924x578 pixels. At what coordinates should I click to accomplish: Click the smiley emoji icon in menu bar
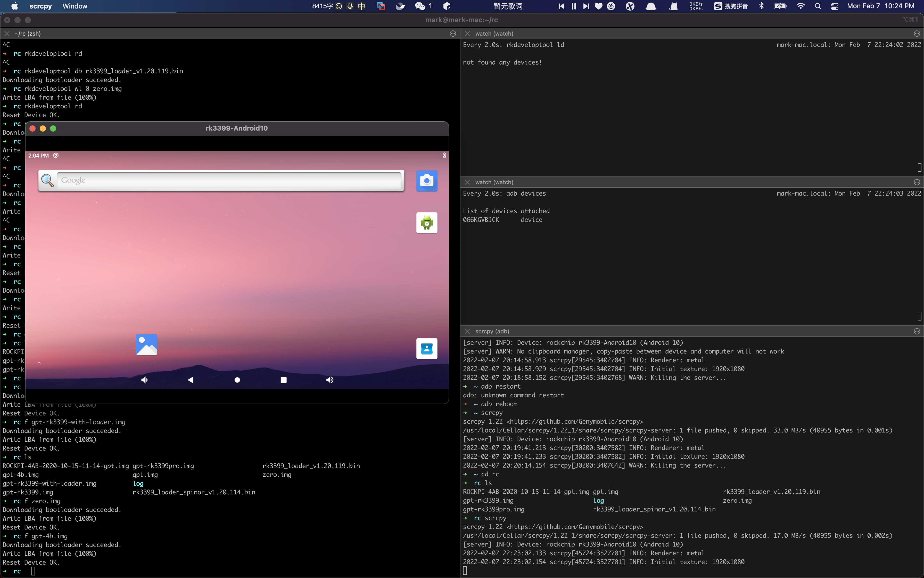339,6
